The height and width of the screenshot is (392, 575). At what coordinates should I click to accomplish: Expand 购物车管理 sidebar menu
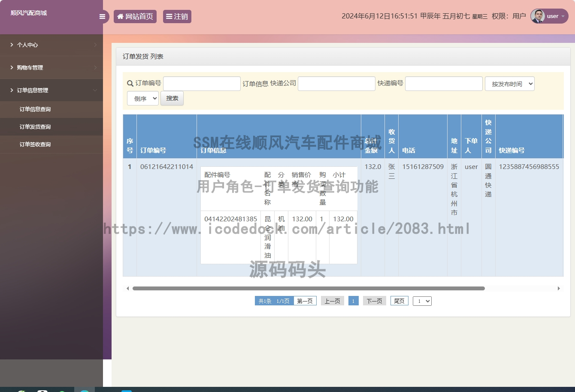51,67
